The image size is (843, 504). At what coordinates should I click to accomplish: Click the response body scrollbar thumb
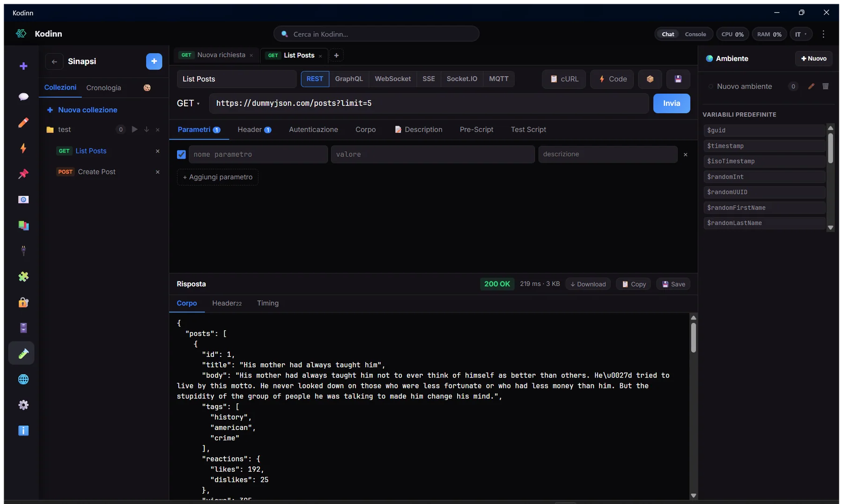point(693,337)
